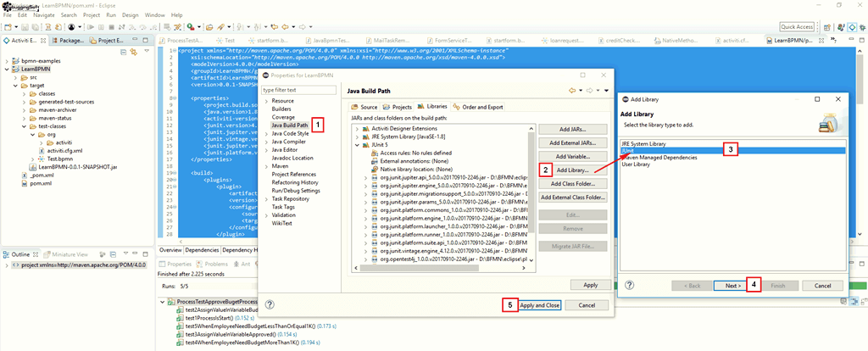Select Java Build Path in properties list
The width and height of the screenshot is (868, 351).
coord(290,125)
